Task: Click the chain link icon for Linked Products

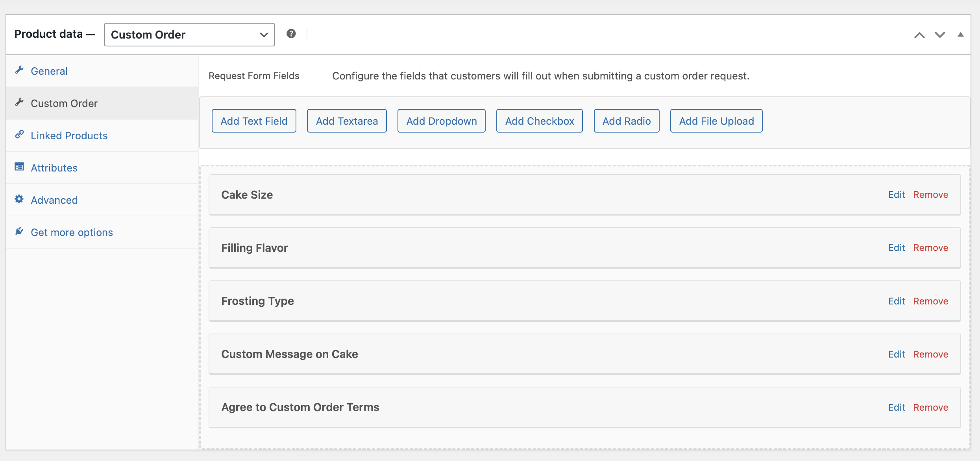Action: pos(19,135)
